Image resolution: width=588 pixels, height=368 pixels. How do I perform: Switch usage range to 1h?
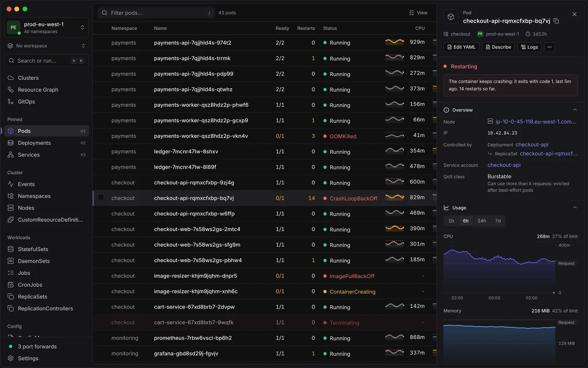(x=451, y=221)
